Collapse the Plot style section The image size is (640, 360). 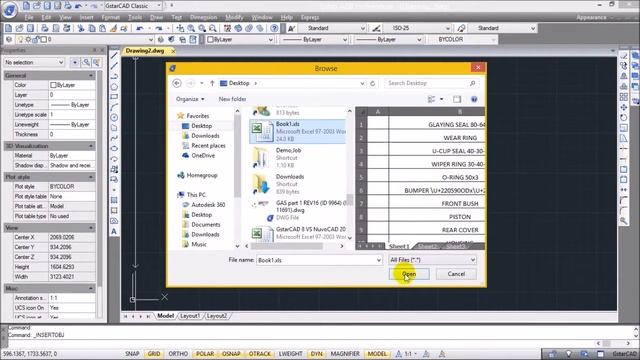point(91,177)
